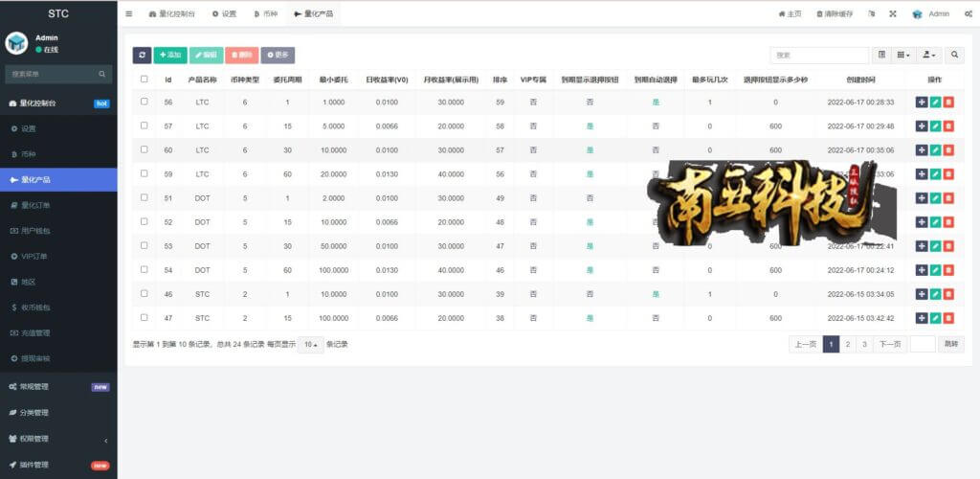Click the table search input field
Image resolution: width=980 pixels, height=479 pixels.
point(819,55)
